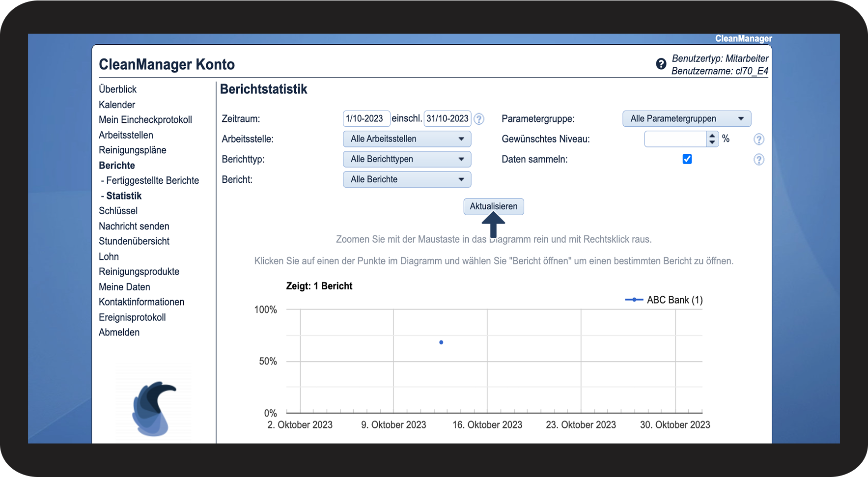Click the help icon next to user info
Viewport: 868px width, 477px height.
tap(661, 64)
